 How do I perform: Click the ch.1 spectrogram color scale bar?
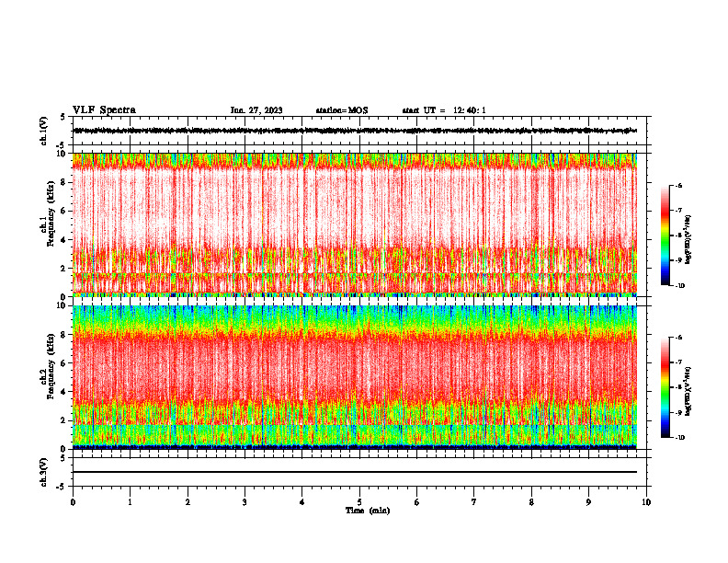point(665,236)
